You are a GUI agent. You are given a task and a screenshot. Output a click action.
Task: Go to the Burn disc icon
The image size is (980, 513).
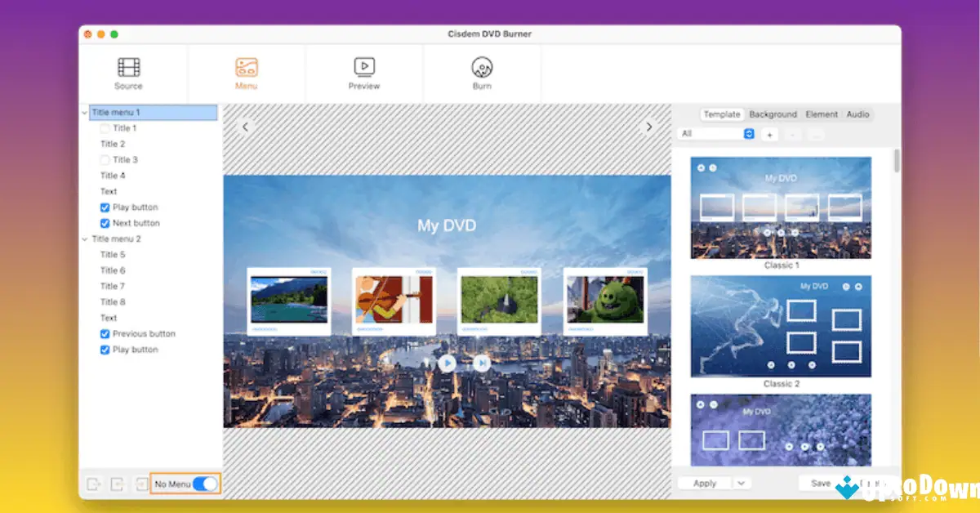482,68
